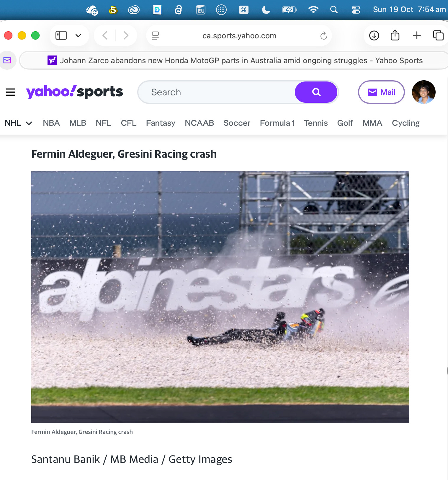Screen dimensions: 448x480
Task: Open the NBA section
Action: pos(51,123)
